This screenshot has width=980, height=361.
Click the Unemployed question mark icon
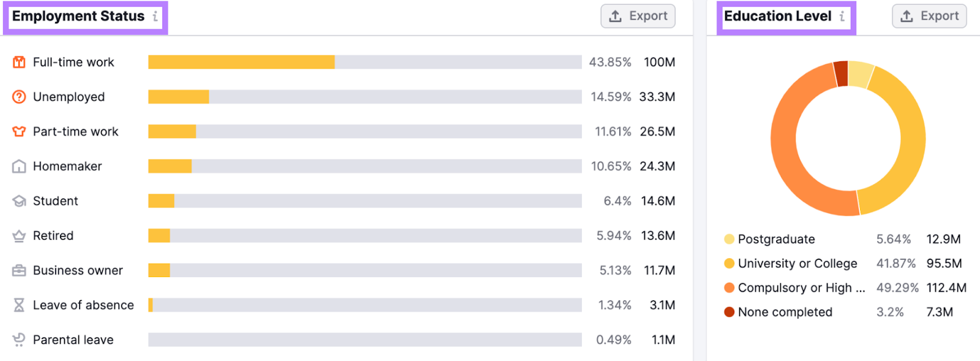(x=19, y=97)
